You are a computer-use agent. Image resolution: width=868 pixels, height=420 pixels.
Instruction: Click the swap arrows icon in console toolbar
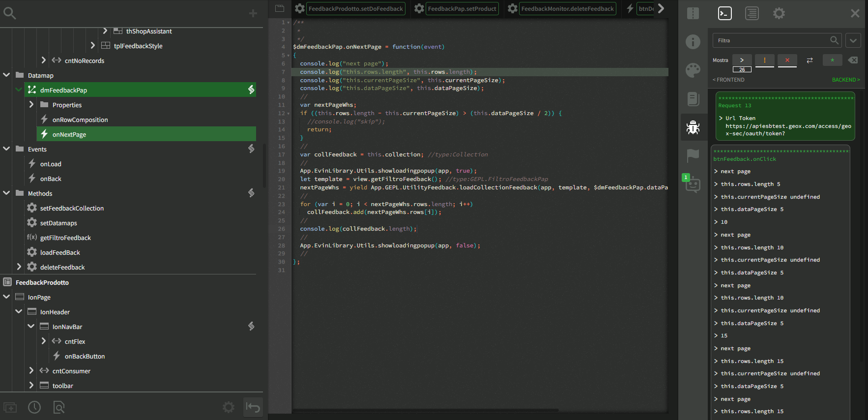pyautogui.click(x=810, y=60)
